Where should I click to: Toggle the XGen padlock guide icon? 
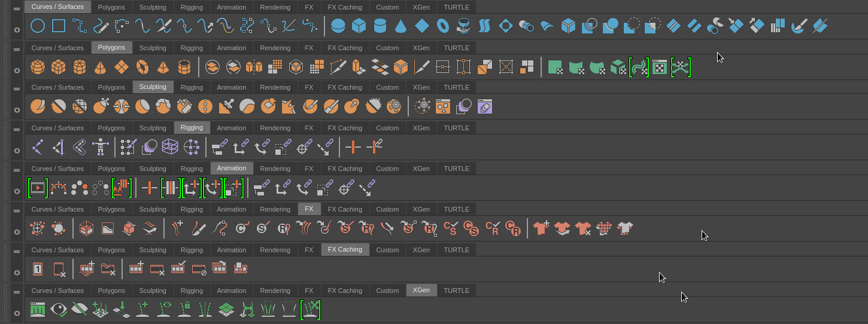[184, 309]
